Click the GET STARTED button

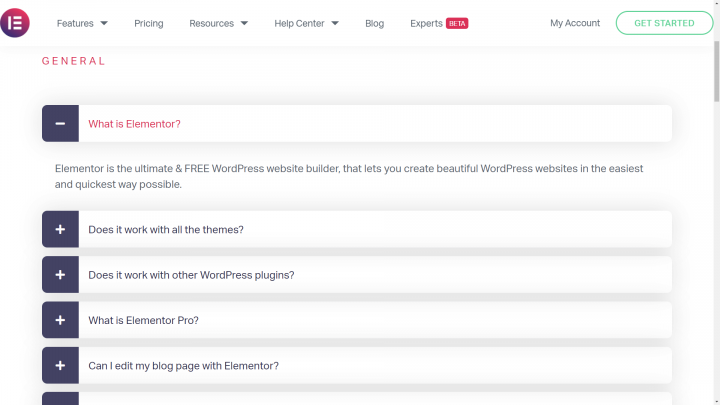click(x=664, y=23)
